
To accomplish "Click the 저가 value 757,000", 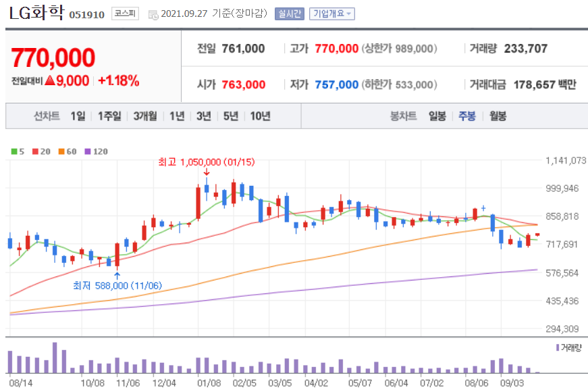I will click(337, 84).
